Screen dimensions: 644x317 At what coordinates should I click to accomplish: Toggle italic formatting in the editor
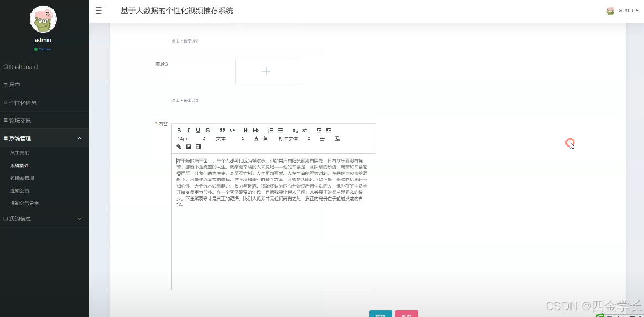[x=189, y=130]
